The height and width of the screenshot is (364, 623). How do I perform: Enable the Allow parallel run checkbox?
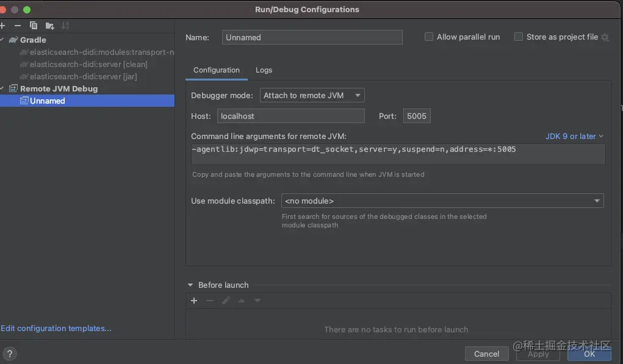coord(429,37)
